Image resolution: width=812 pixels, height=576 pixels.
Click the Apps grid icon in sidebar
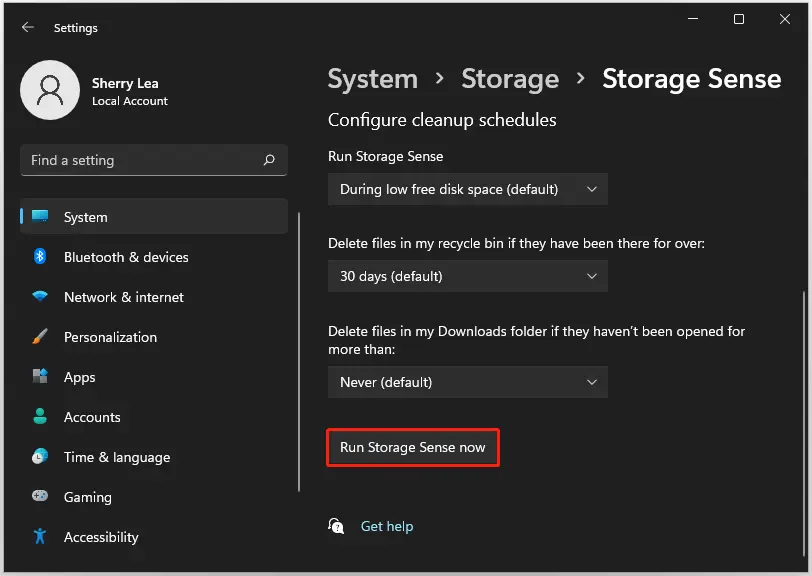(40, 377)
